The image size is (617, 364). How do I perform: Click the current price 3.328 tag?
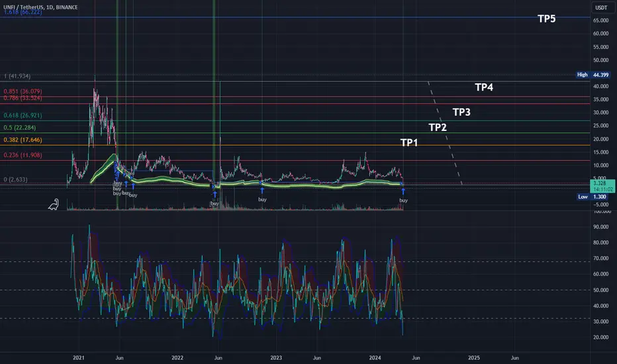(x=602, y=186)
